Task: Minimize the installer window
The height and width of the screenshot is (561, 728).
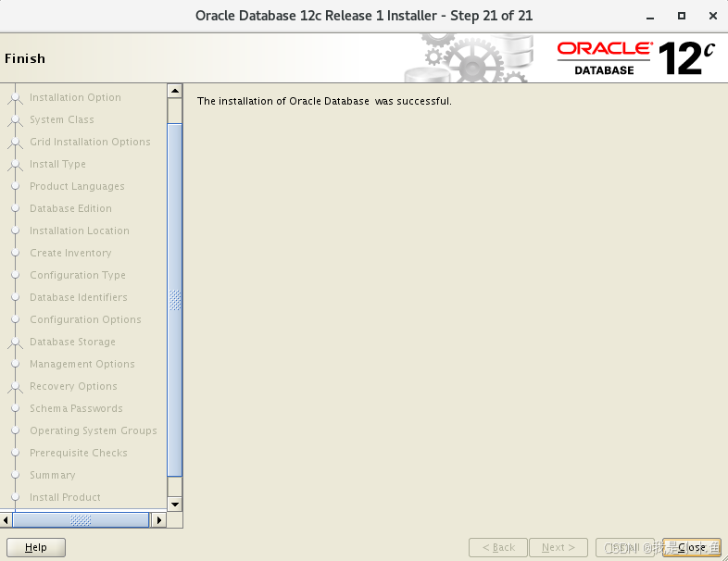Action: pos(650,17)
